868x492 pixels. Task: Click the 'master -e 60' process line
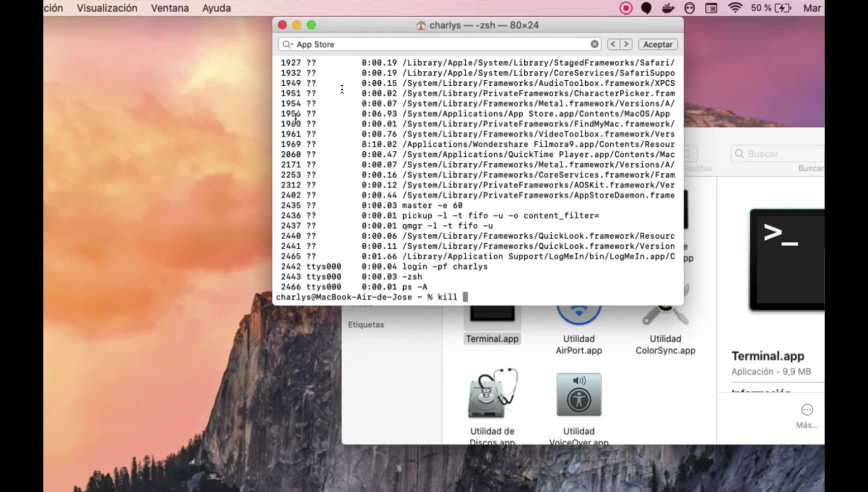pos(372,205)
